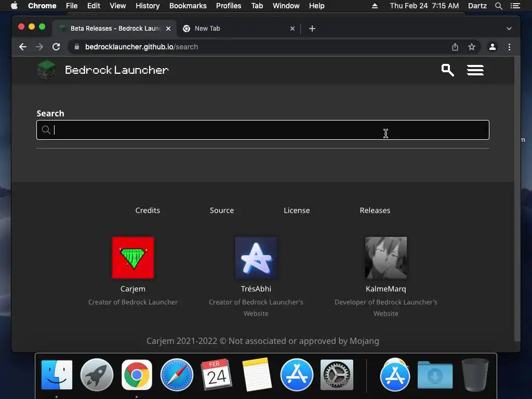
Task: Select the Beta Releases - Bedrock Launcher tab
Action: [115, 29]
